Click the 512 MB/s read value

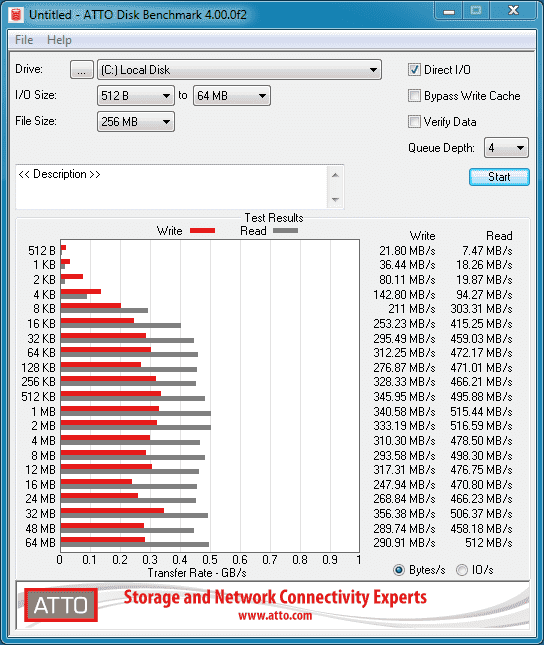pyautogui.click(x=489, y=543)
